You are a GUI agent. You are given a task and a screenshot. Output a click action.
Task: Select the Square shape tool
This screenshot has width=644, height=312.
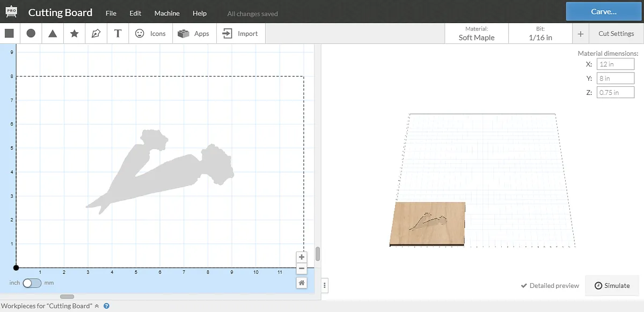[9, 33]
